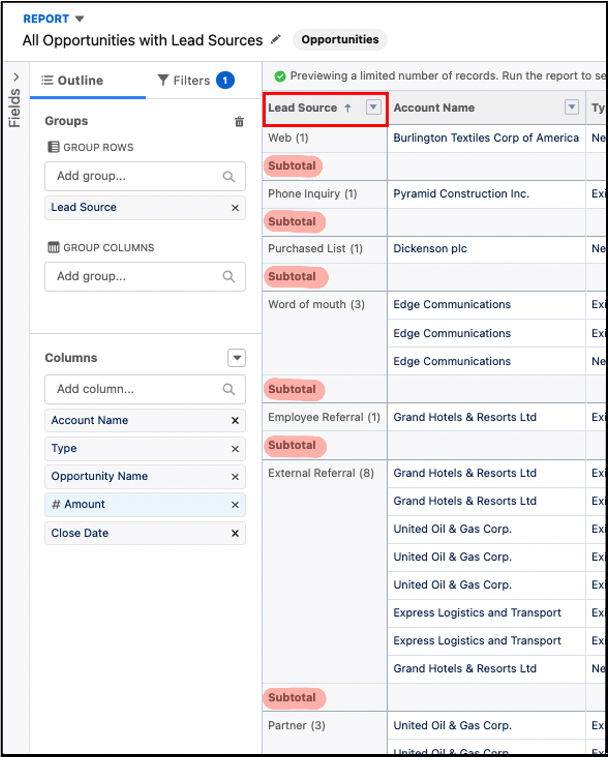Open the Lead Source column header dropdown
Viewport: 608px width, 757px height.
(x=373, y=107)
